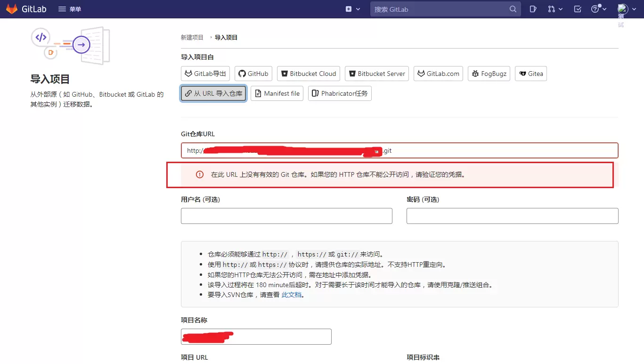Viewport: 644px width, 364px height.
Task: Choose GitHub as import source
Action: 253,74
